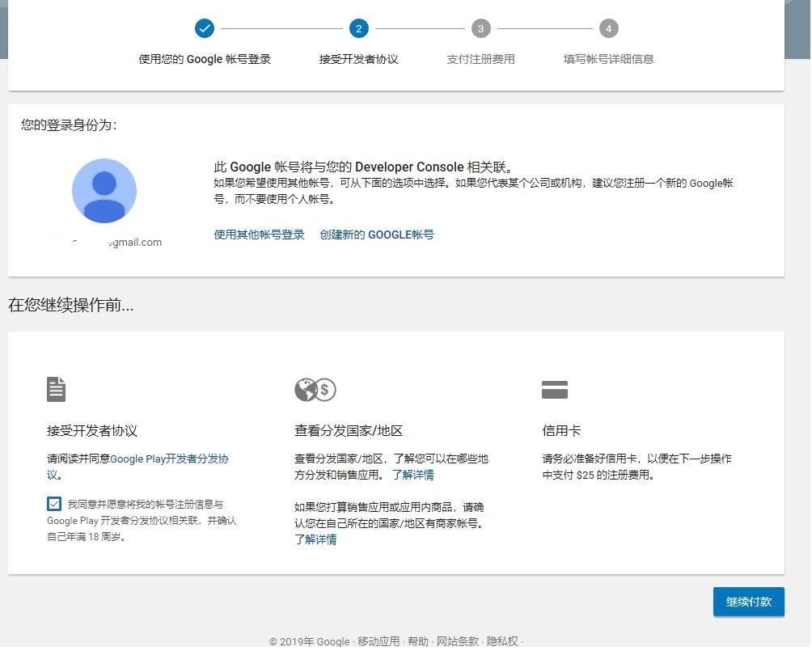This screenshot has width=812, height=651.
Task: Click the gmail.com account email text
Action: (136, 243)
